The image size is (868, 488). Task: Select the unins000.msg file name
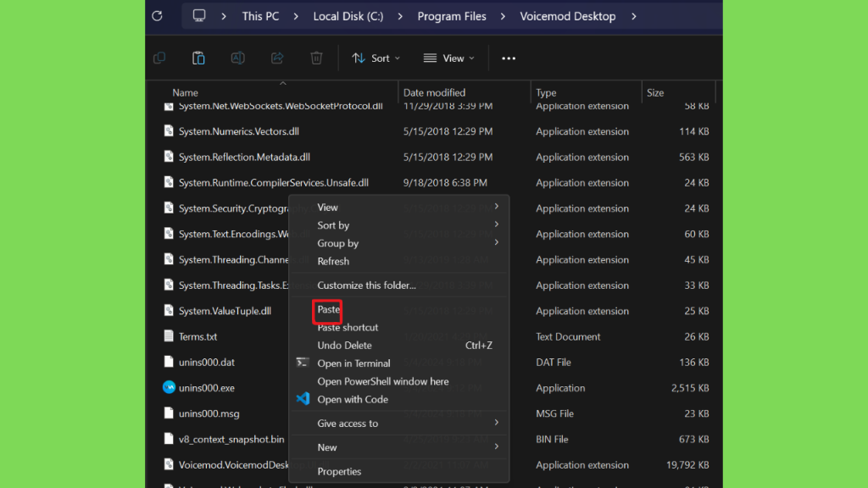[209, 413]
